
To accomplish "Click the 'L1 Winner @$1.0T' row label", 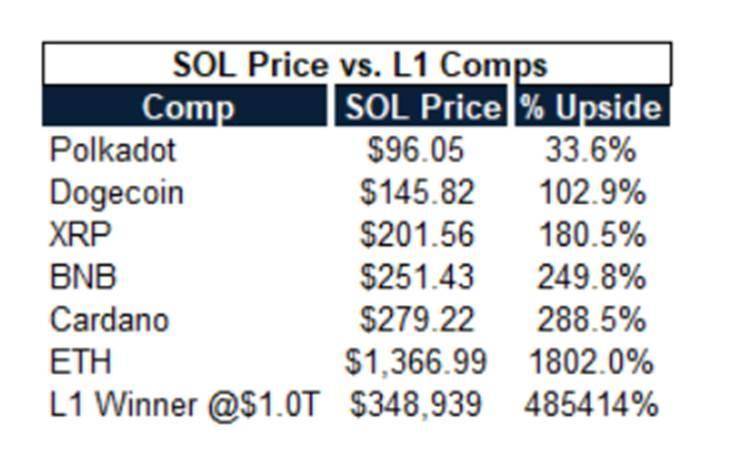I will coord(185,405).
